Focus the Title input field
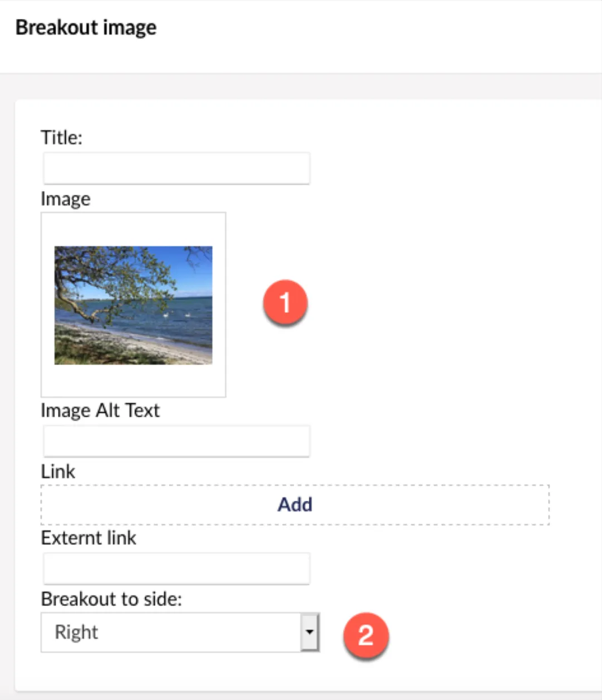The width and height of the screenshot is (602, 700). [176, 168]
